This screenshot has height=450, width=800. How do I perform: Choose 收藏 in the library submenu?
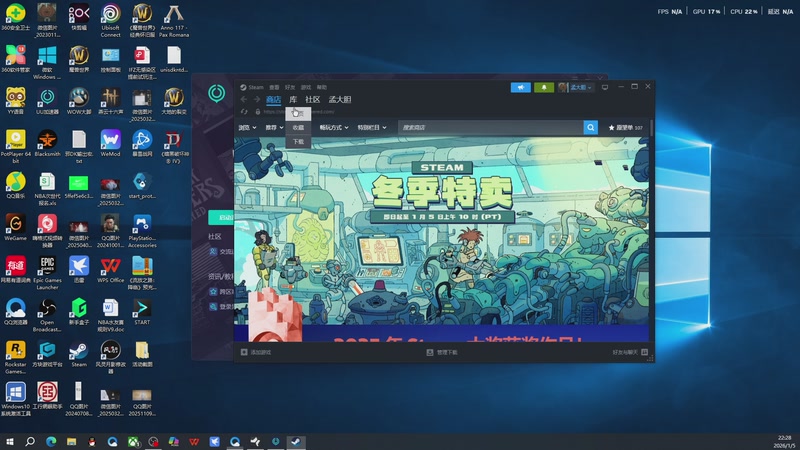tap(298, 128)
